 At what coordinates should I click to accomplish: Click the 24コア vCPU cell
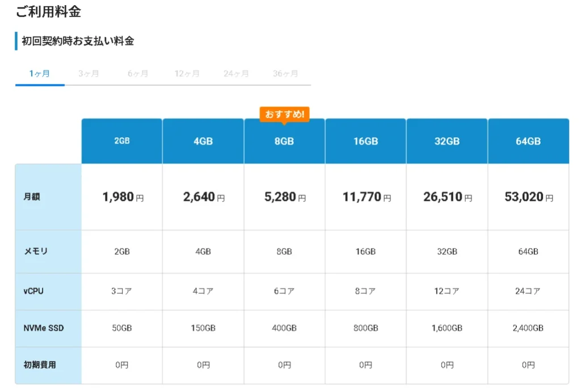[528, 291]
